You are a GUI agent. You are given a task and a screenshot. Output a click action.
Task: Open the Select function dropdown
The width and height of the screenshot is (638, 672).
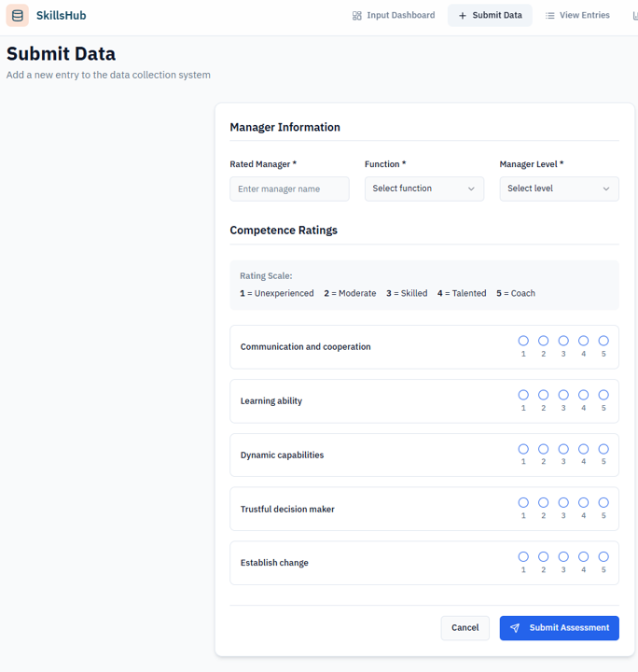tap(423, 189)
